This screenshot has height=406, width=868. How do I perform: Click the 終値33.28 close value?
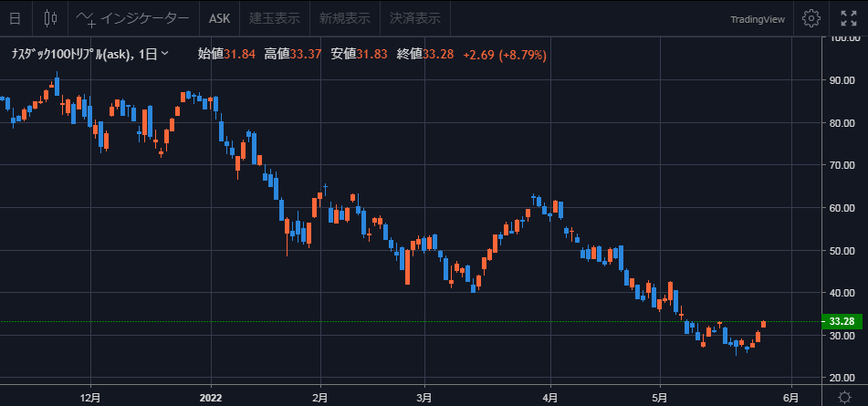[x=425, y=54]
